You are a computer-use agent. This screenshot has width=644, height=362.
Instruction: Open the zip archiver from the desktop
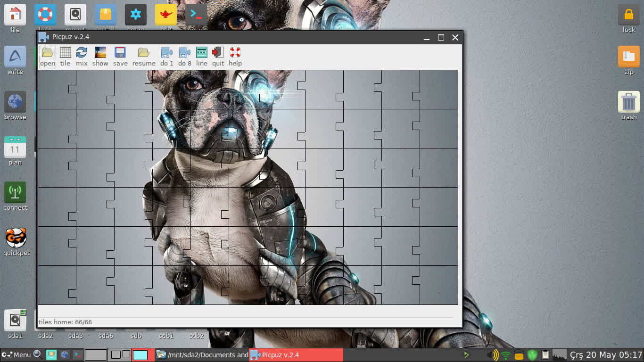tap(628, 57)
